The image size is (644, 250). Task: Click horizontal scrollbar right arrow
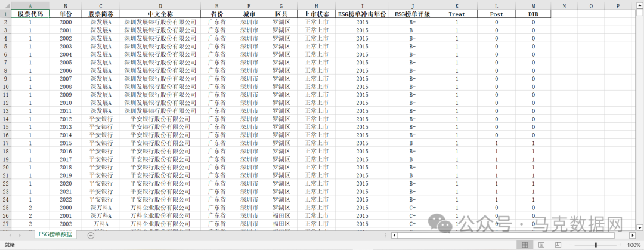633,235
